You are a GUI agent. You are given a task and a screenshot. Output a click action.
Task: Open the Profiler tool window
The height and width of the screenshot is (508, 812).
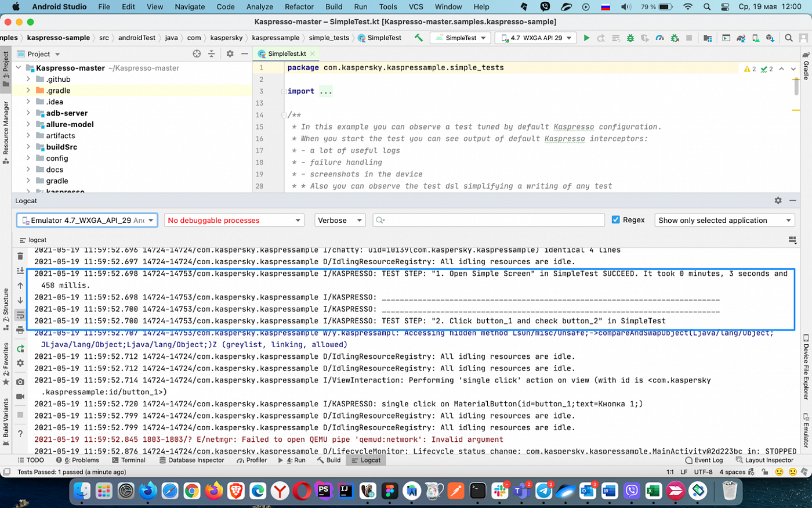[252, 460]
